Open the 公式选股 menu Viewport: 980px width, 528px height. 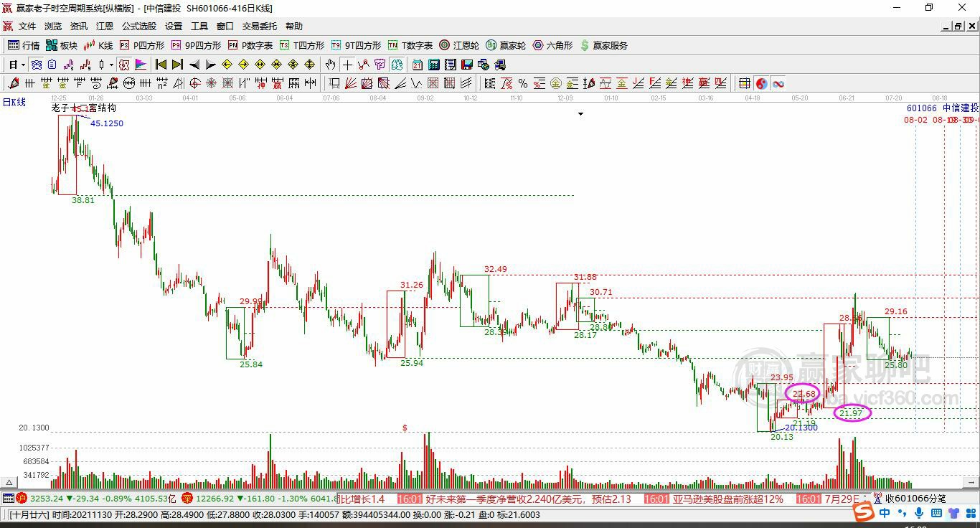click(x=139, y=27)
